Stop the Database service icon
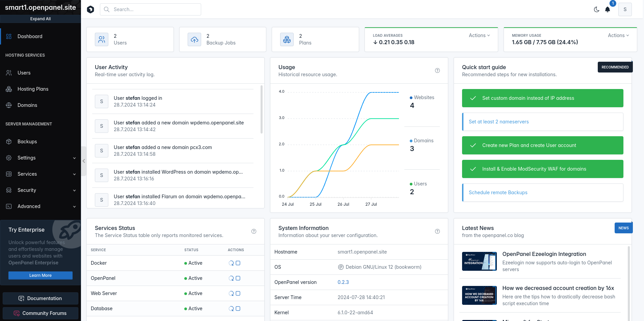The image size is (644, 321). click(238, 309)
